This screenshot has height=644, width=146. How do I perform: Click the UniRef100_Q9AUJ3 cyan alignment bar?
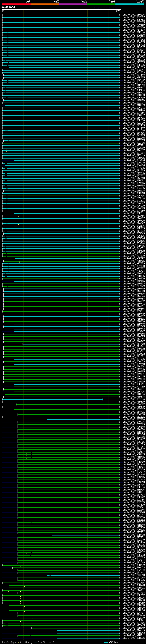88,630
